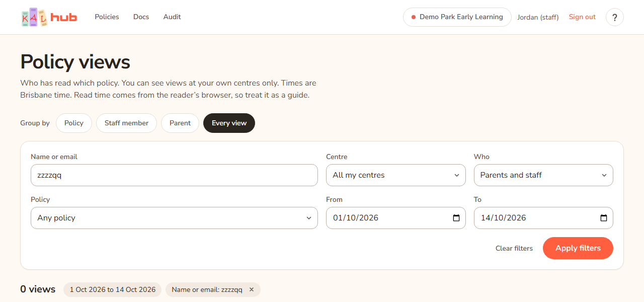Click the '1 Oct 2026 to 14 Oct 2026' chip

click(x=113, y=289)
